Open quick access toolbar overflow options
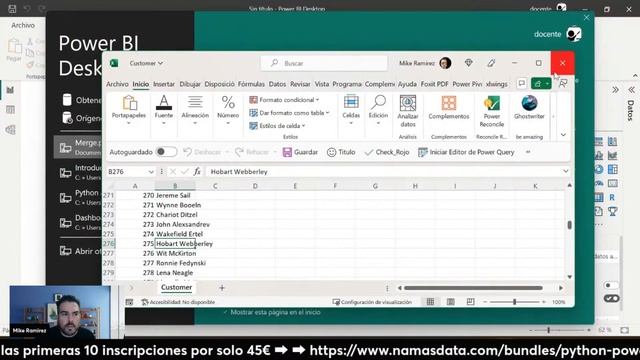Image resolution: width=640 pixels, height=360 pixels. [528, 152]
